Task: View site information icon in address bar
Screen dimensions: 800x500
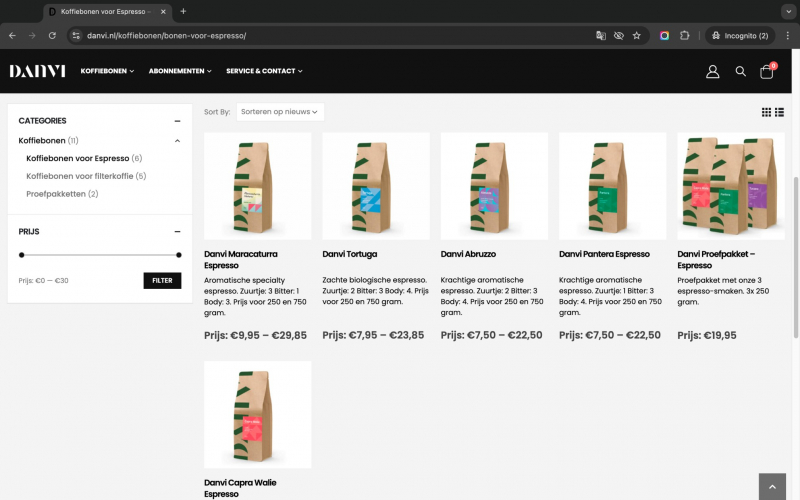Action: pyautogui.click(x=76, y=36)
